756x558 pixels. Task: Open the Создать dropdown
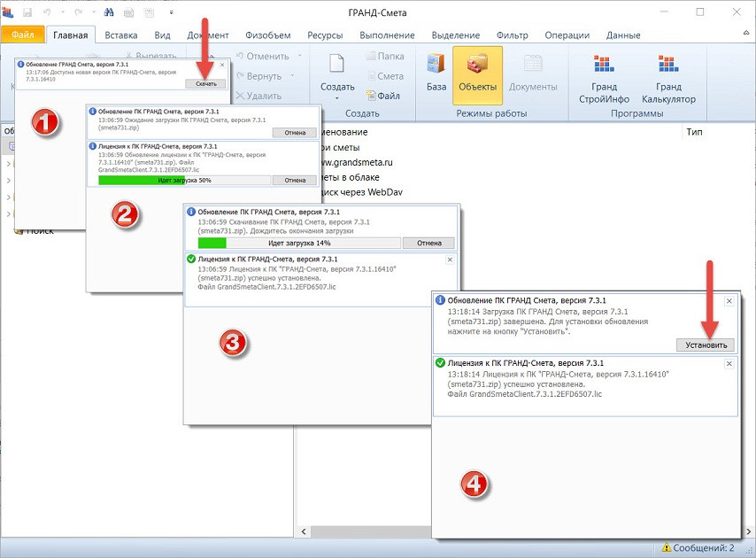337,88
